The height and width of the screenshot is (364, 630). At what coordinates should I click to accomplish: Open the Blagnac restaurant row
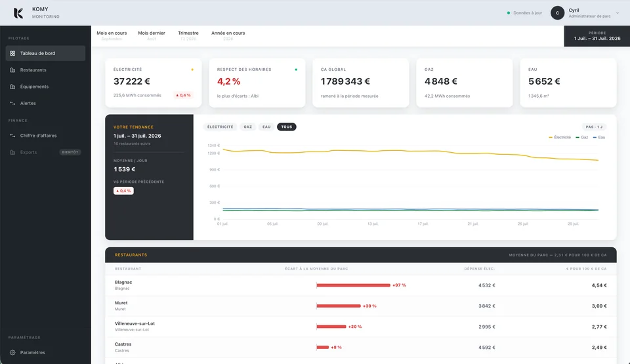point(361,285)
